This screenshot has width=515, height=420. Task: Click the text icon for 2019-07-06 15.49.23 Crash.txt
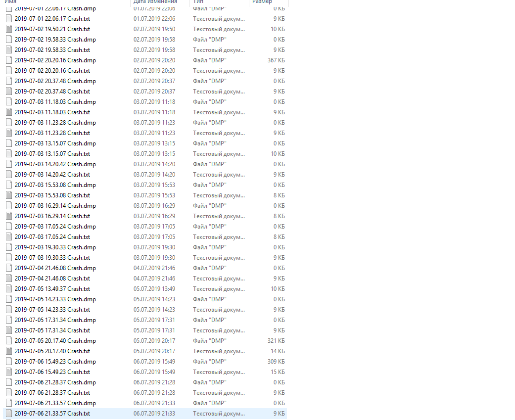click(x=9, y=372)
